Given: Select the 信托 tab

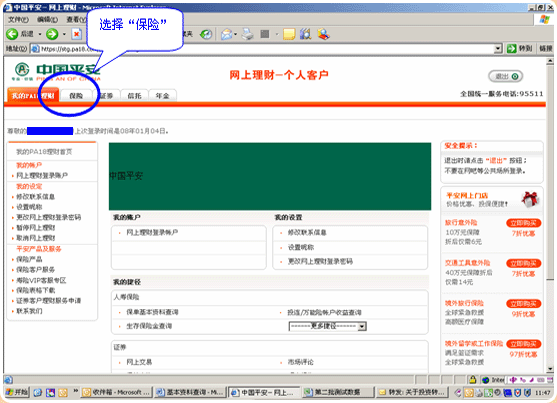Looking at the screenshot, I should coord(134,96).
